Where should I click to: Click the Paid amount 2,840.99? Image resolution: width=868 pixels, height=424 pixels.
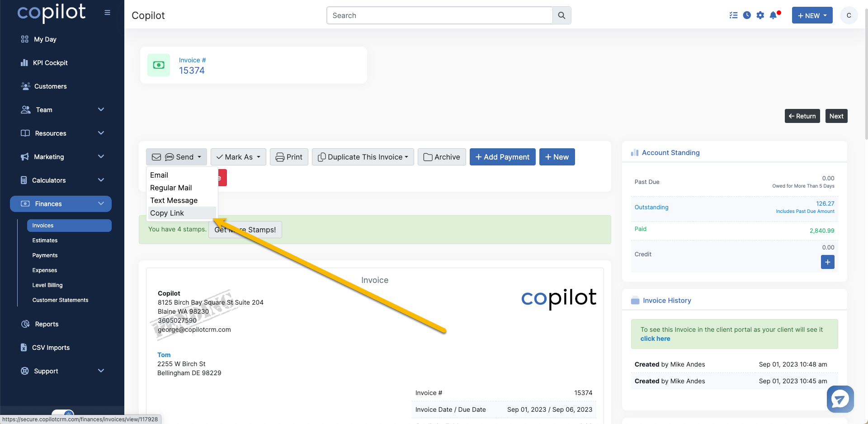(822, 231)
